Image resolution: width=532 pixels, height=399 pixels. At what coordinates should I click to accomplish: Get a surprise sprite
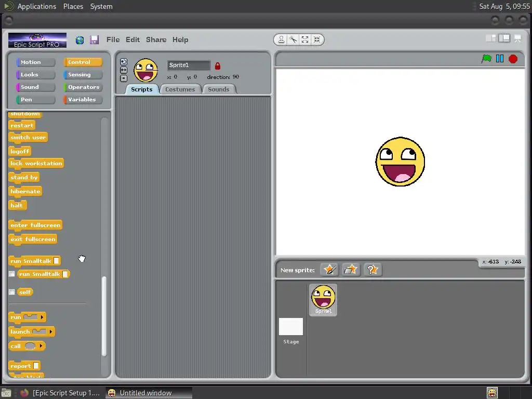click(x=373, y=270)
